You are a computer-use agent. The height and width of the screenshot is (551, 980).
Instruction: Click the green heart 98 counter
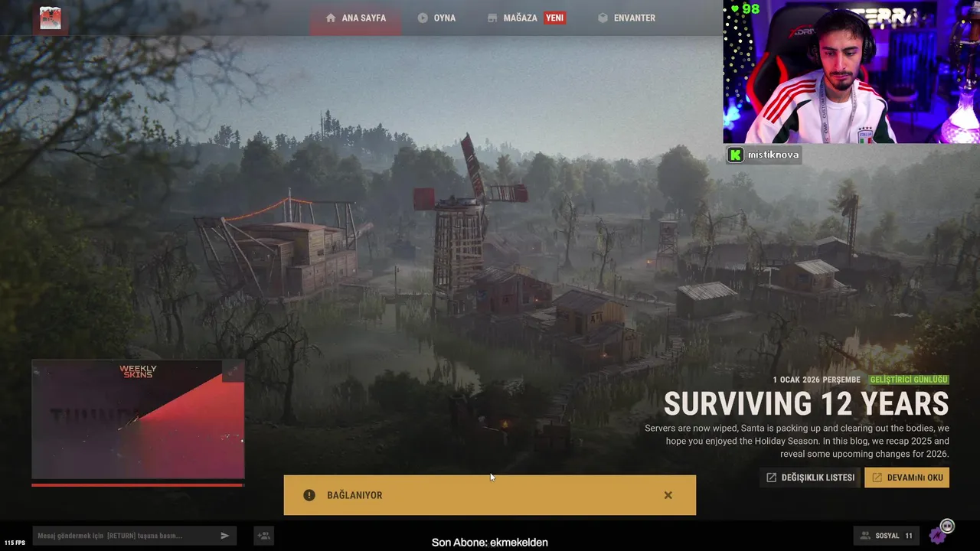point(745,9)
